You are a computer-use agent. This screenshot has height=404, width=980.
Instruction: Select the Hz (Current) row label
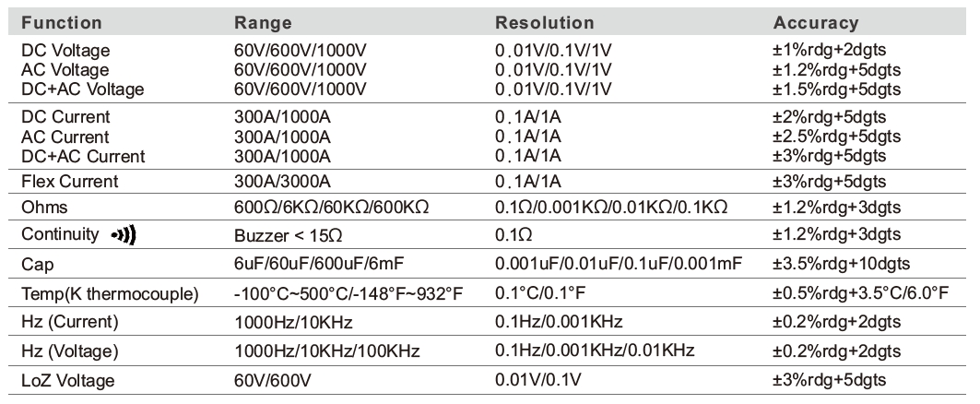click(70, 322)
